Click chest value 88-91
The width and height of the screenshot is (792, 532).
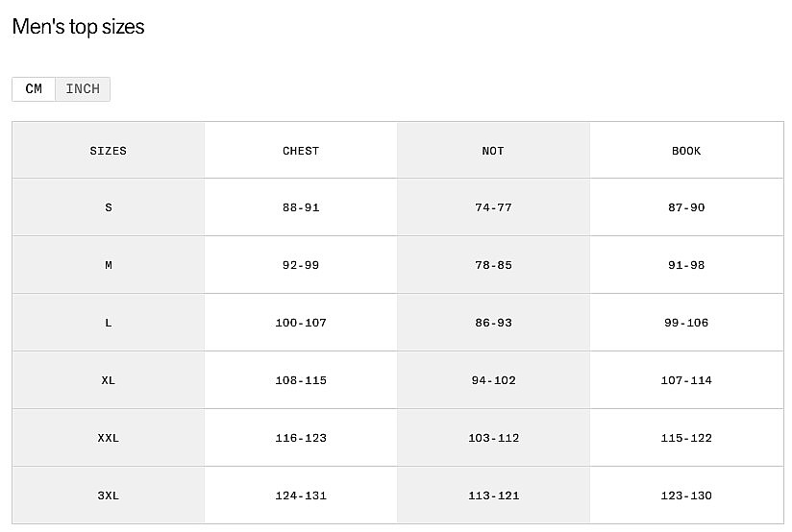[301, 207]
